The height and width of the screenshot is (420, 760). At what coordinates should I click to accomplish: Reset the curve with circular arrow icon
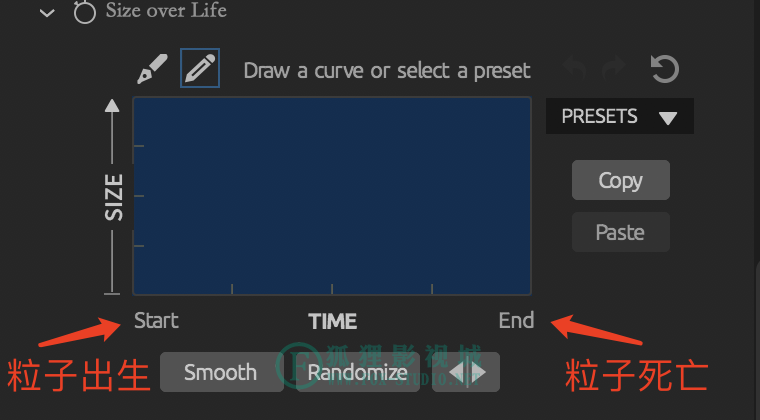point(665,69)
